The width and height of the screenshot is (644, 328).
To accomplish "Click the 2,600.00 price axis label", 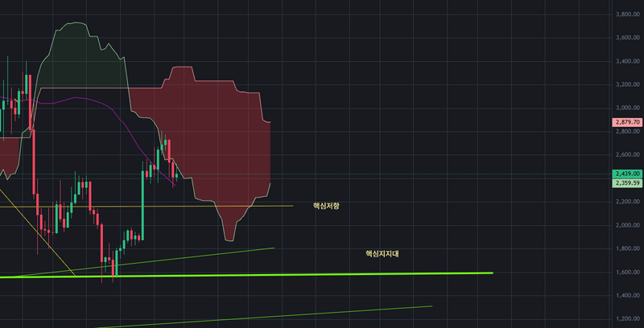I will pyautogui.click(x=628, y=154).
